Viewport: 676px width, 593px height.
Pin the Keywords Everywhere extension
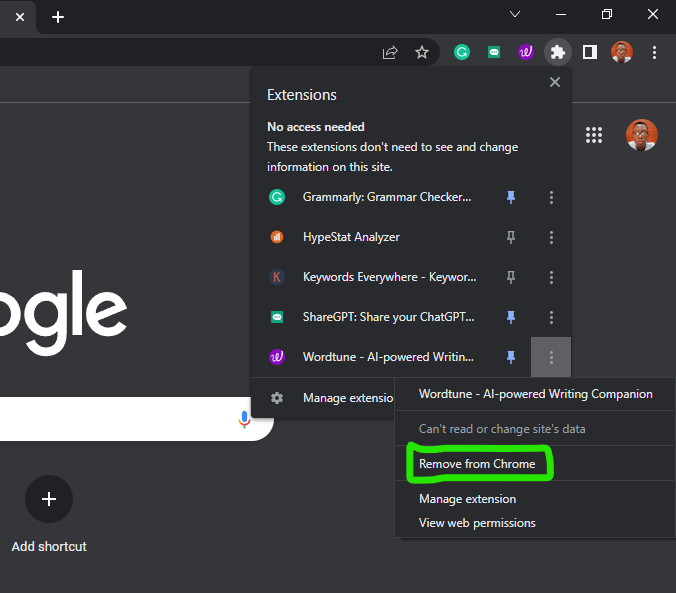(x=511, y=277)
